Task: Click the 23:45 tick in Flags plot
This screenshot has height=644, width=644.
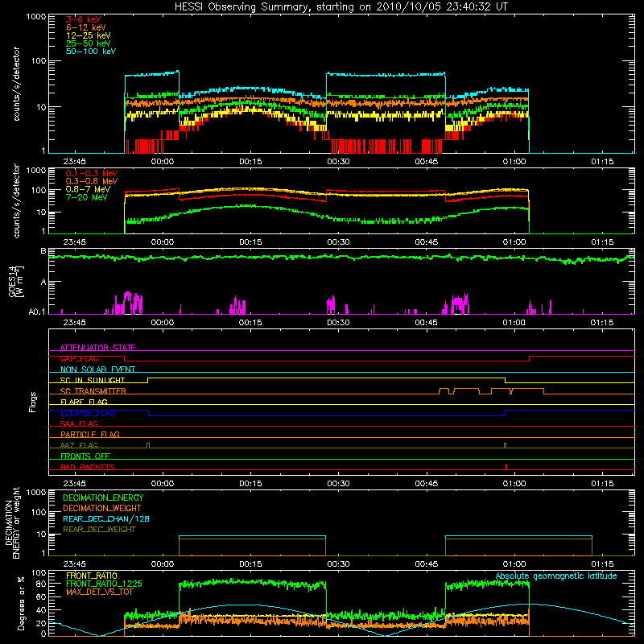Action: tap(74, 484)
